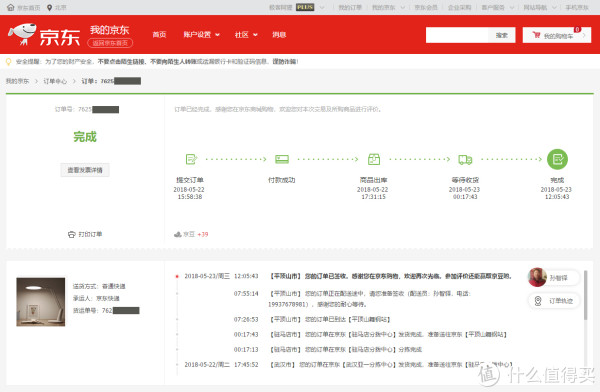Viewport: 600px width, 392px height.
Task: Click the lamp product thumbnail
Action: [x=41, y=302]
